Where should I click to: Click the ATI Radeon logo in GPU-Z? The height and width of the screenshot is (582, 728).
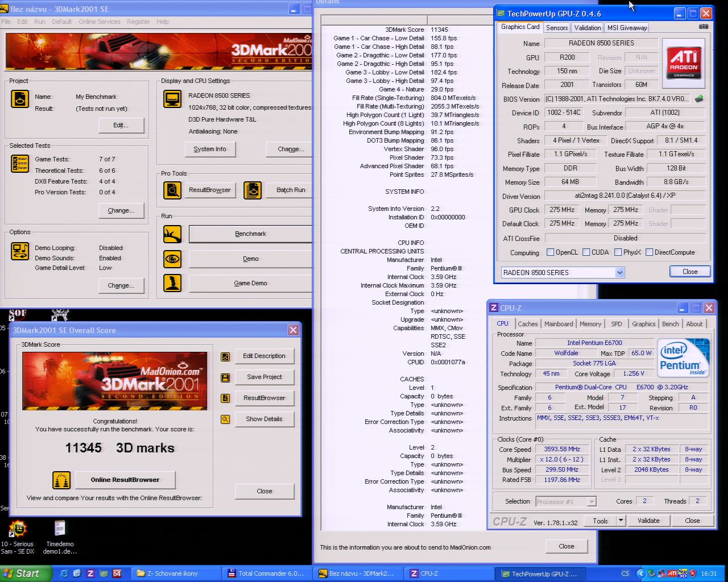(x=683, y=63)
